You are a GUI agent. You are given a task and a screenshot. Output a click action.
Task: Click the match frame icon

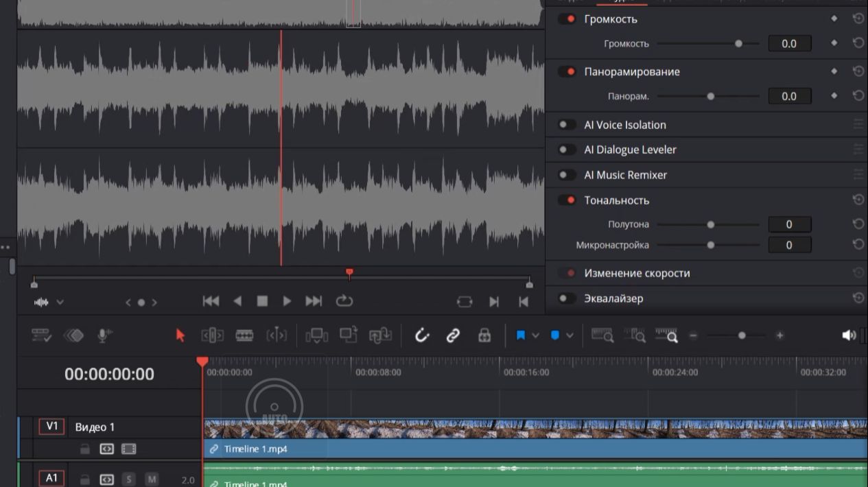(x=465, y=302)
